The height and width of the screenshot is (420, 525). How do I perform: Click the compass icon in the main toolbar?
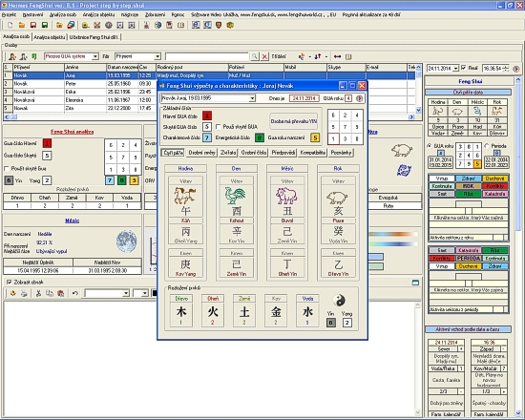coord(109,25)
